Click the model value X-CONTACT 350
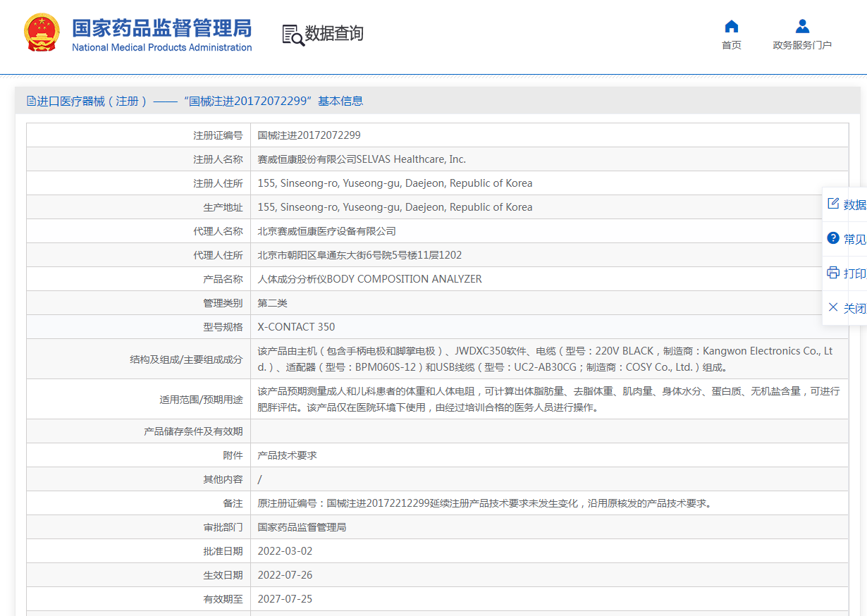 click(x=297, y=327)
